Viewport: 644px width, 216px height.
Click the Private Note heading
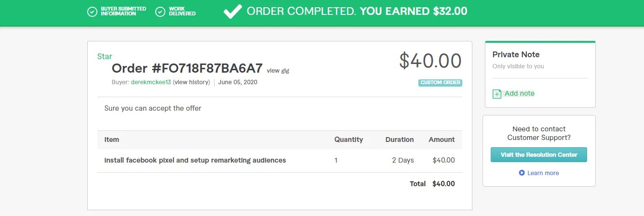coord(516,54)
